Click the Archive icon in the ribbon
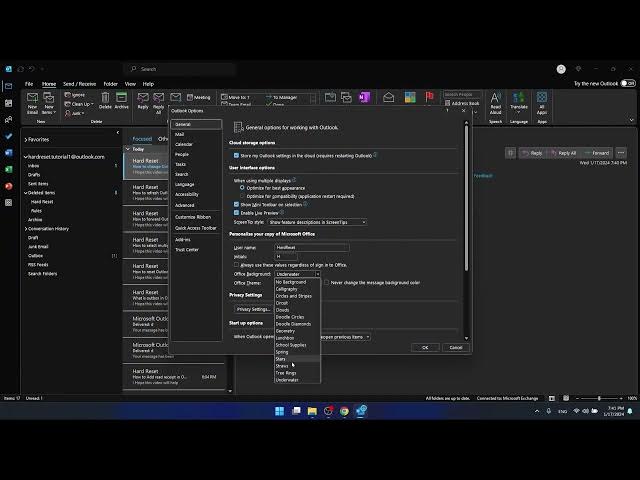 point(121,98)
